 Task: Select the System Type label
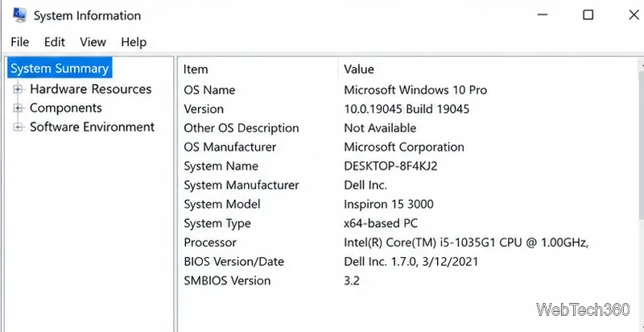(x=217, y=223)
